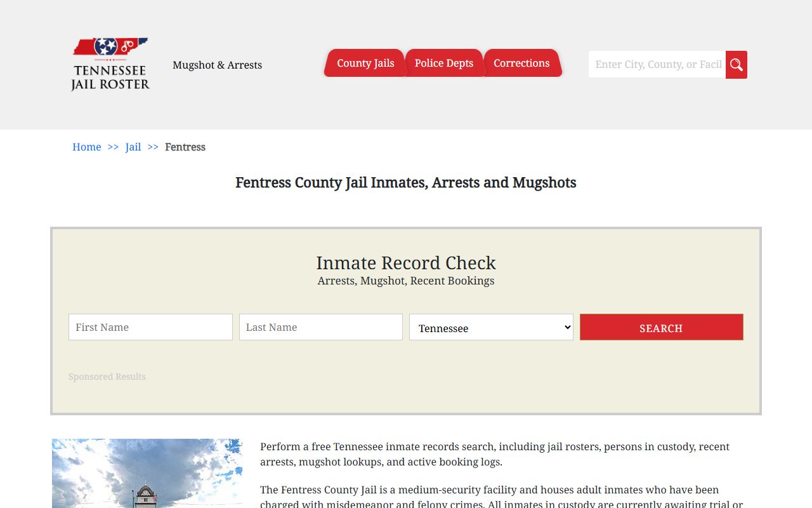Click the Sponsored Results label
The height and width of the screenshot is (508, 812).
107,377
